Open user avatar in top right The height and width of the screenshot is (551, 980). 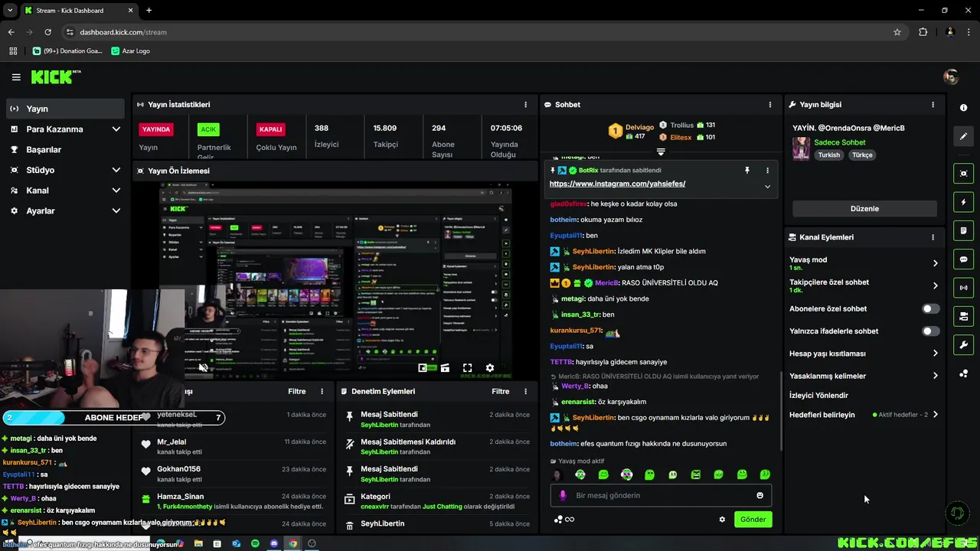point(951,77)
